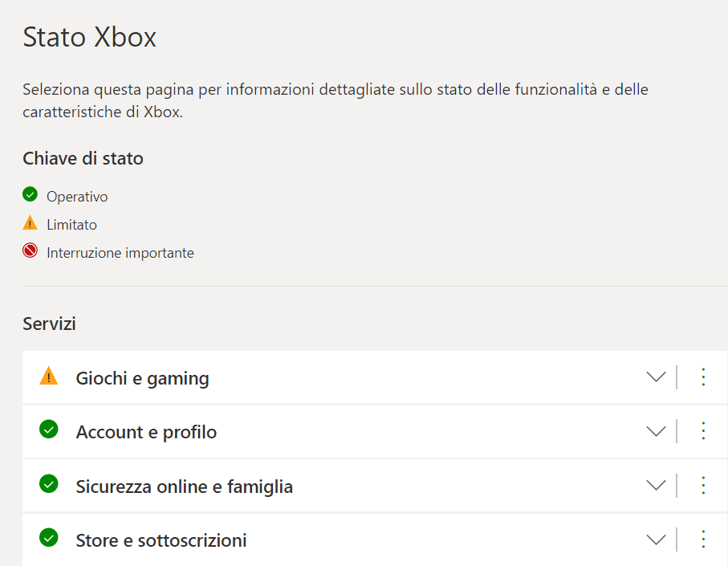Select the Giochi e gaming service title
728x566 pixels.
[x=142, y=378]
